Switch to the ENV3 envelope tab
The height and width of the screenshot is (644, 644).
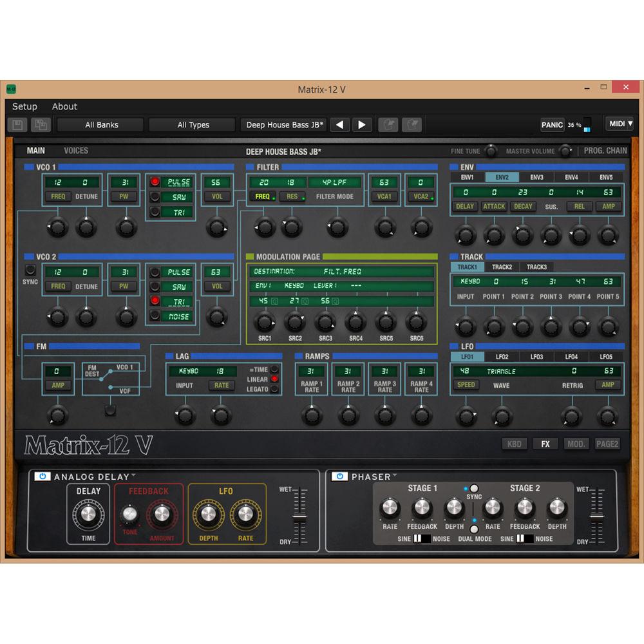click(536, 176)
